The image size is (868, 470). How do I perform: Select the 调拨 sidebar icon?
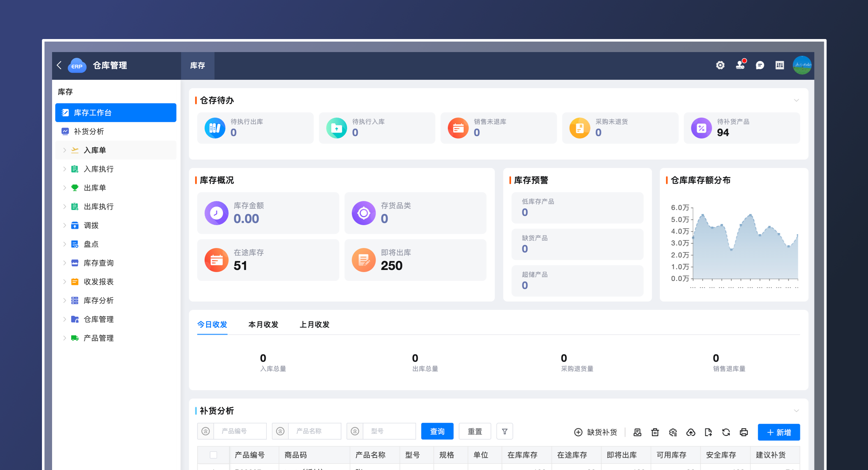click(75, 225)
